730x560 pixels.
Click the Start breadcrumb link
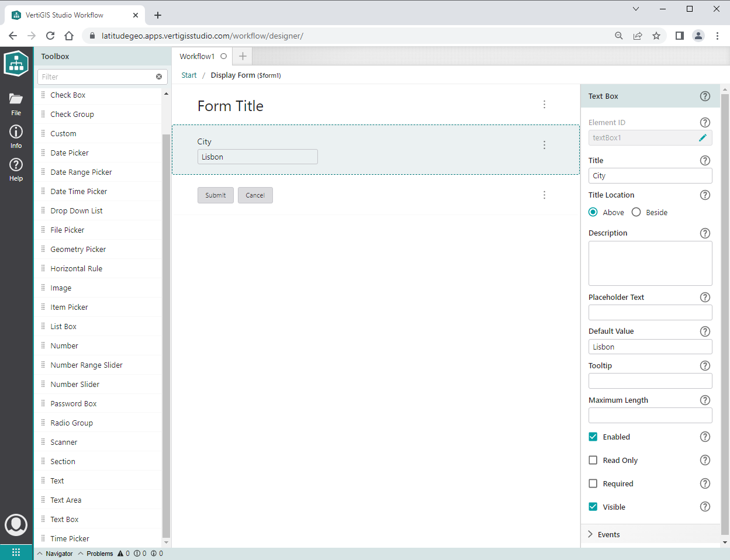coord(189,75)
